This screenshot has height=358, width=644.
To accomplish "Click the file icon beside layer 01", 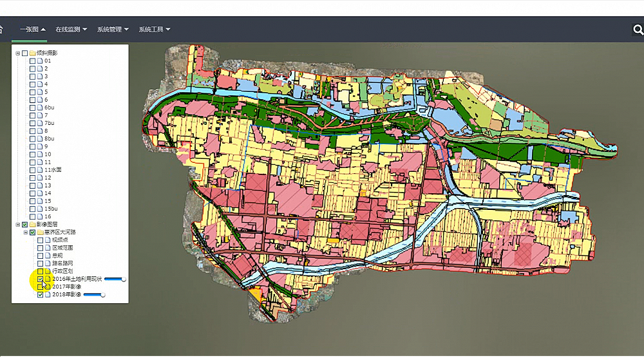I will 40,61.
